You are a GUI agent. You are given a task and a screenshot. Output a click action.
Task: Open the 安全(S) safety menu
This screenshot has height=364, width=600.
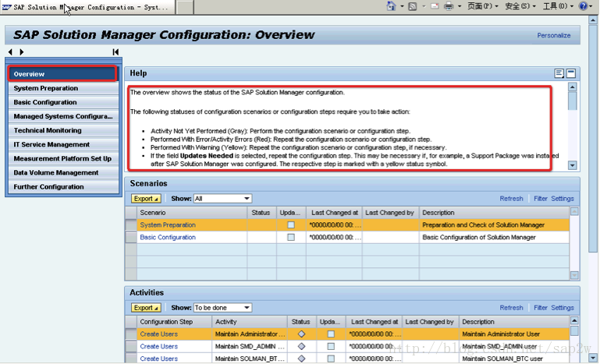point(520,6)
